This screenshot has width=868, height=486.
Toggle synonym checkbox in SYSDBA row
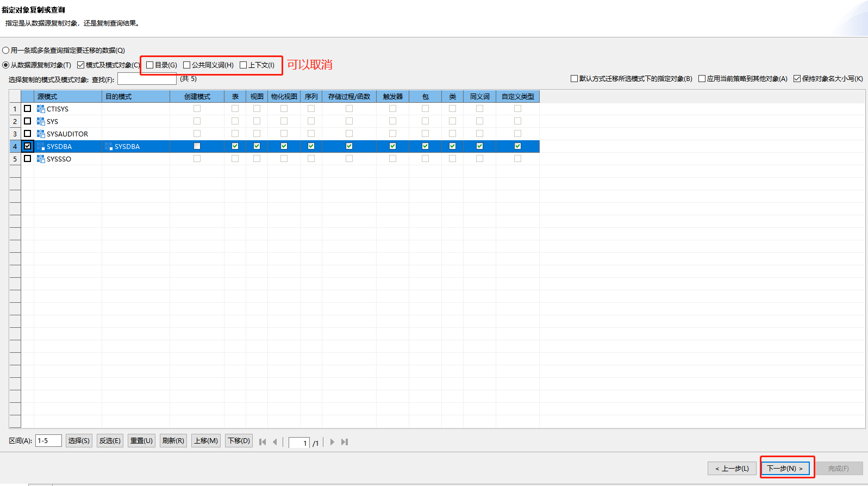[x=479, y=146]
